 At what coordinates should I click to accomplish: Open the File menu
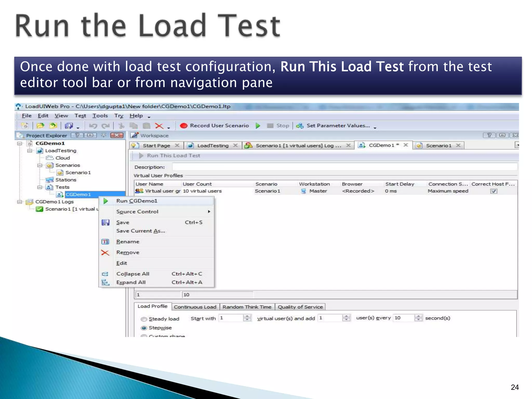pyautogui.click(x=27, y=116)
